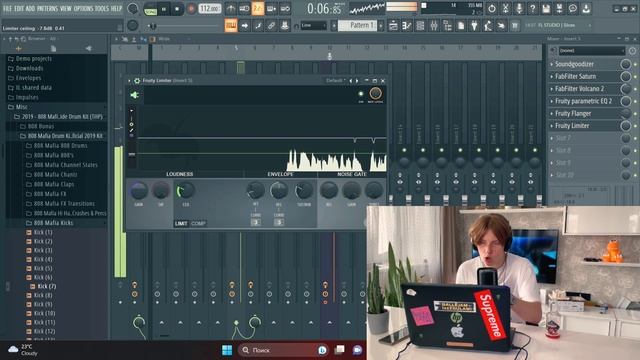Open the Pattern 1 selector
The height and width of the screenshot is (360, 640).
(357, 25)
